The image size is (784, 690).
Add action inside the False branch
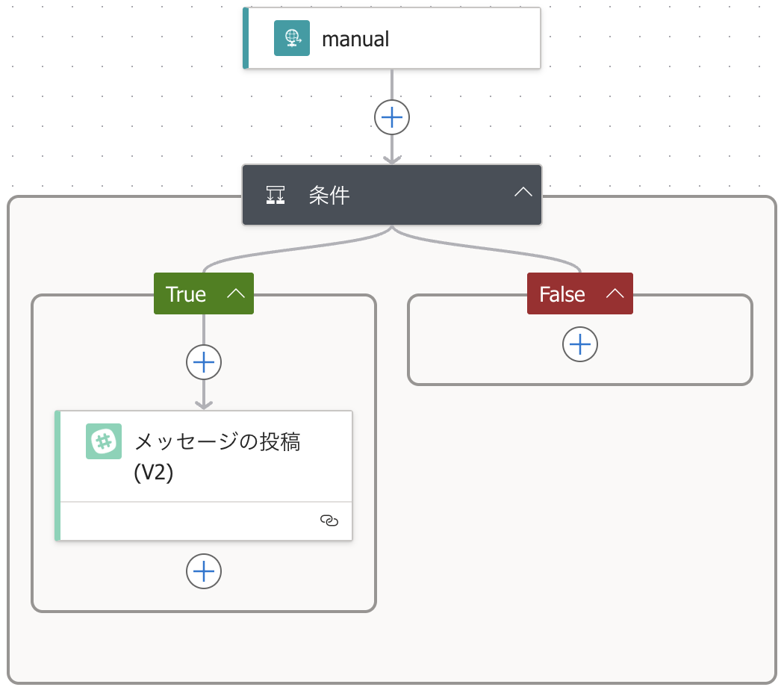point(580,344)
